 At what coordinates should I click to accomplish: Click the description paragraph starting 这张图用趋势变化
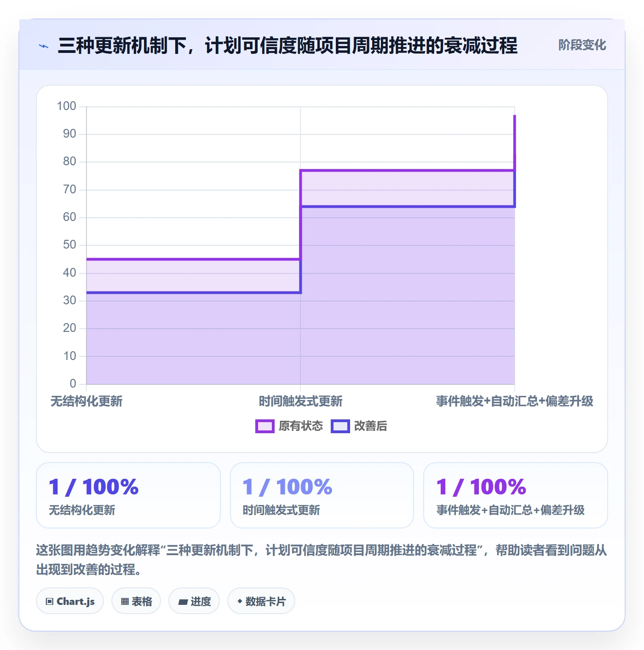[x=322, y=560]
